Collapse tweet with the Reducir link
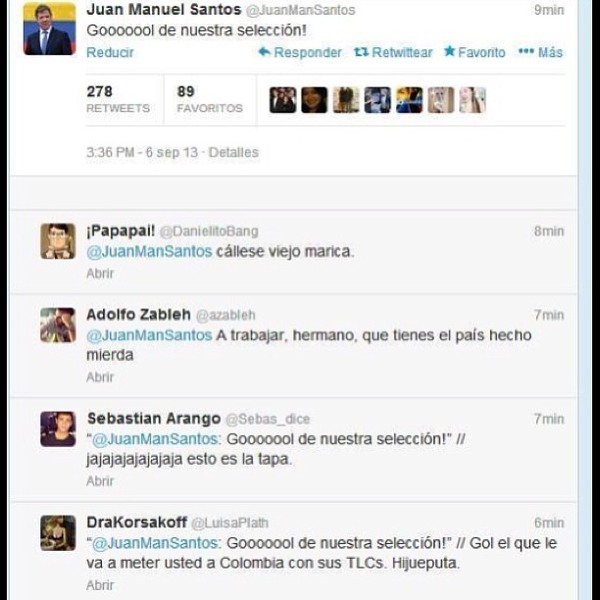Screen dimensions: 600x600 point(110,52)
